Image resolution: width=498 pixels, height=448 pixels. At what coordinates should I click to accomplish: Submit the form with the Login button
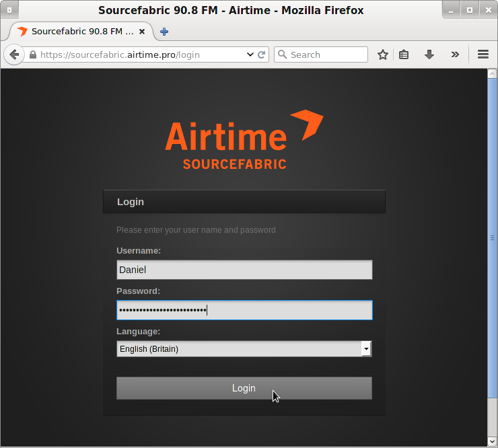click(x=244, y=388)
